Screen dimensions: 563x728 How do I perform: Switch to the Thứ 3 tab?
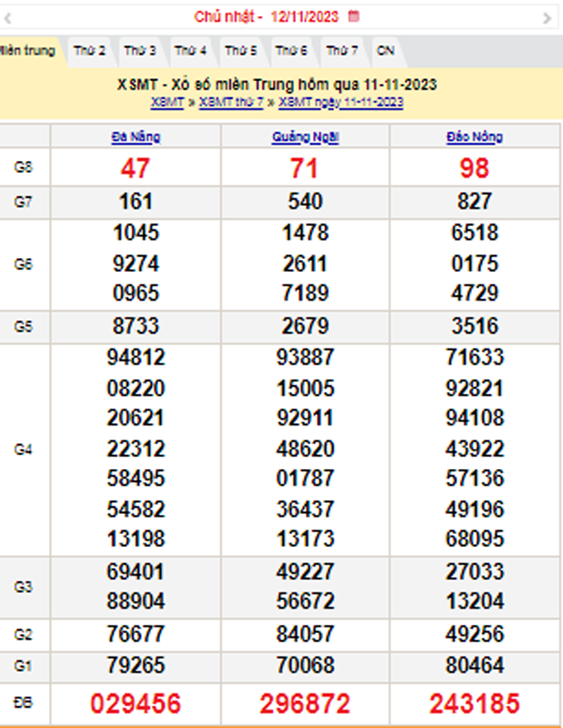click(x=140, y=51)
